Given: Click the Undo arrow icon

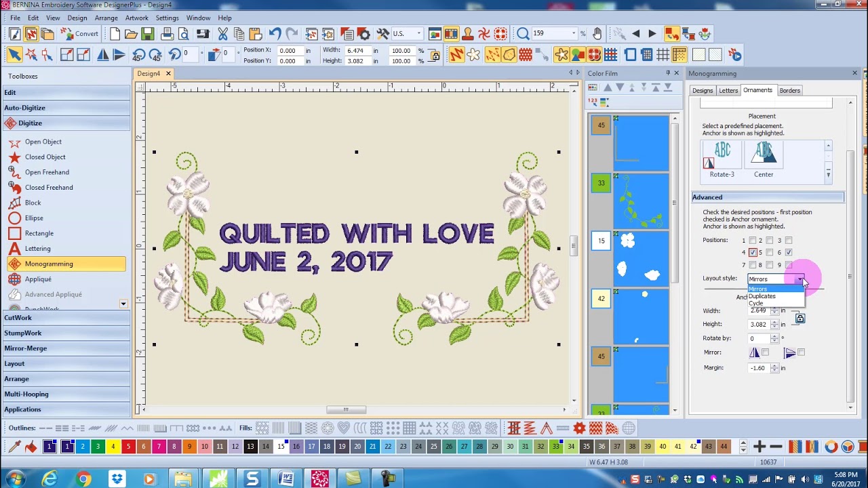Looking at the screenshot, I should click(275, 34).
